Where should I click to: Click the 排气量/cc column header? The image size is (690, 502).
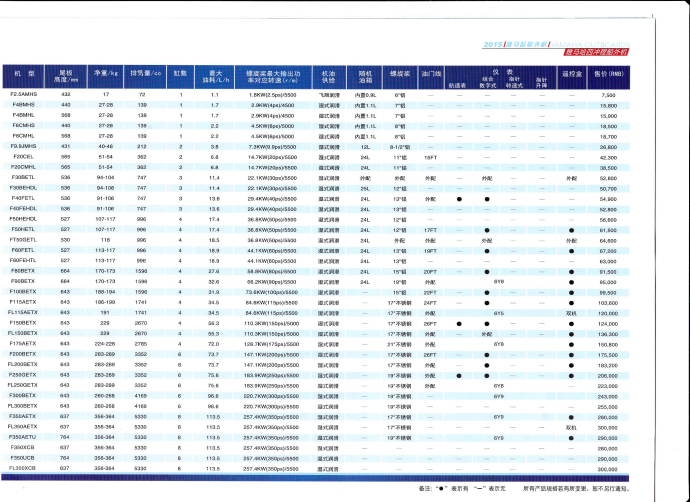141,75
